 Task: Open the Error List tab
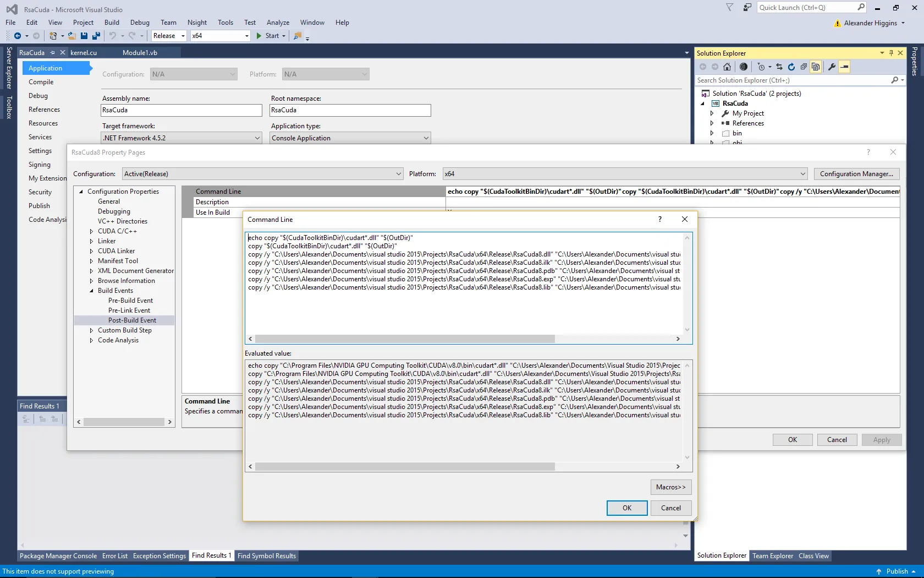[115, 556]
